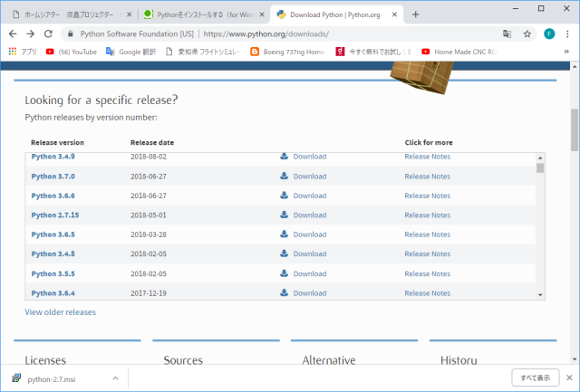Go back with the browser back arrow
The image size is (580, 392).
click(13, 34)
